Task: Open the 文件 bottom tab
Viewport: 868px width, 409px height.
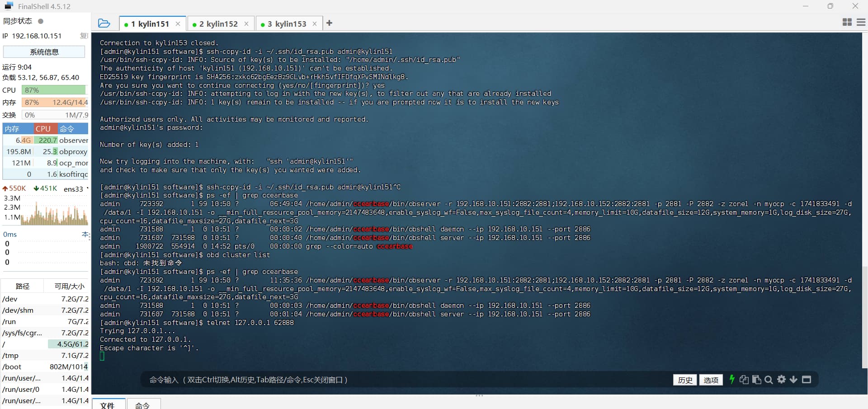Action: point(108,405)
